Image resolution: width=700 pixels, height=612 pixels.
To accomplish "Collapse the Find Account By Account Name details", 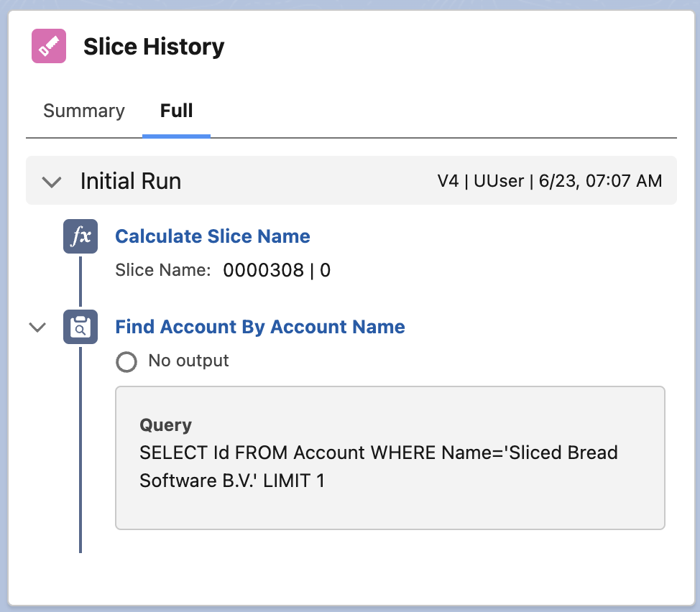I will [37, 327].
